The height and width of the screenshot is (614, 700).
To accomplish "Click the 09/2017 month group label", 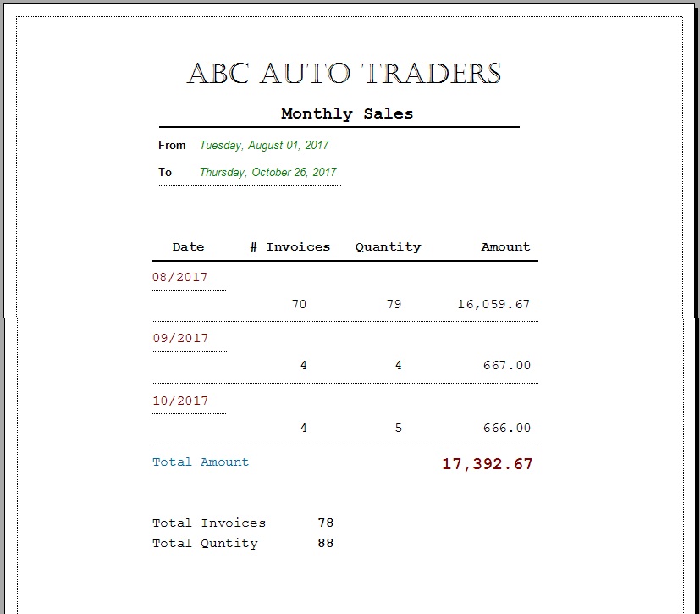I will (180, 338).
